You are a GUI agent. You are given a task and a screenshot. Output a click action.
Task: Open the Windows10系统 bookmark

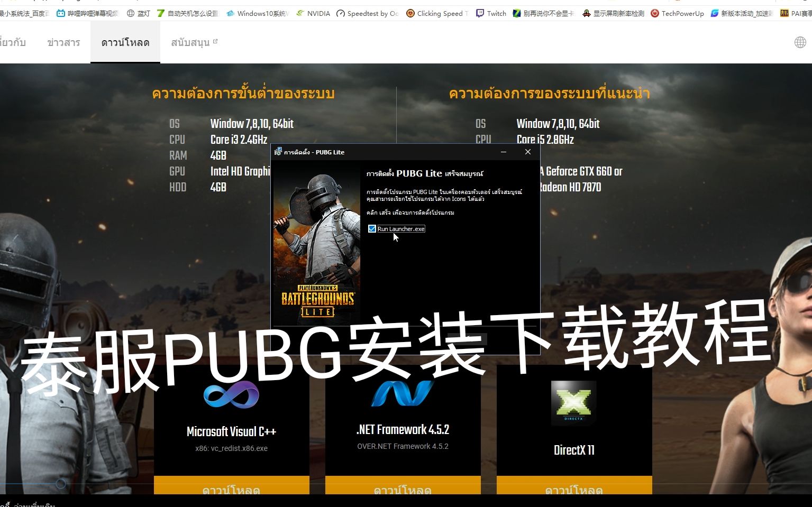point(258,13)
